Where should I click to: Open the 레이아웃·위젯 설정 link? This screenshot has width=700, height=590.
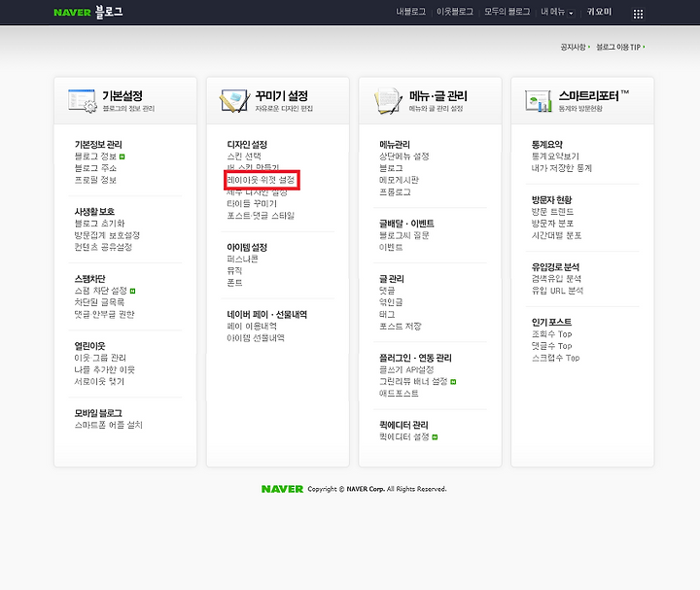click(262, 180)
